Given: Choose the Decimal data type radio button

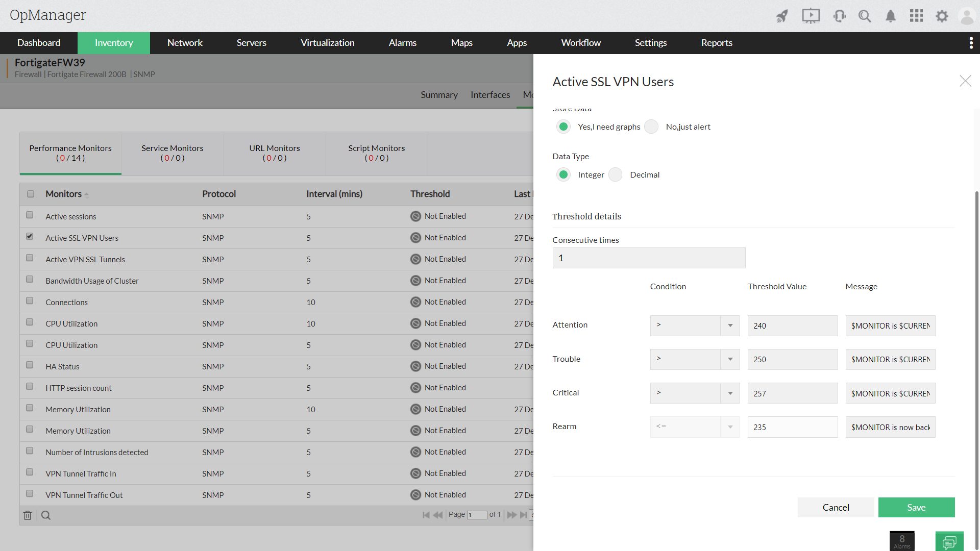Looking at the screenshot, I should point(616,174).
